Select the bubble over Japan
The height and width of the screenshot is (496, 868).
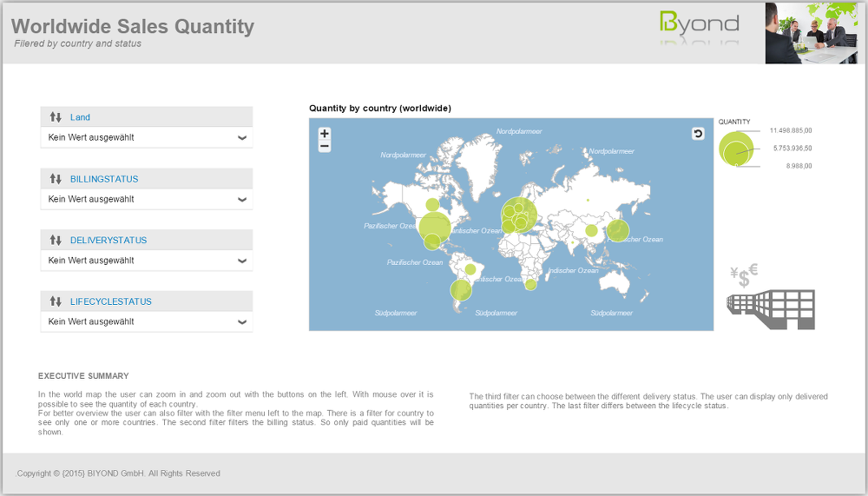coord(617,230)
